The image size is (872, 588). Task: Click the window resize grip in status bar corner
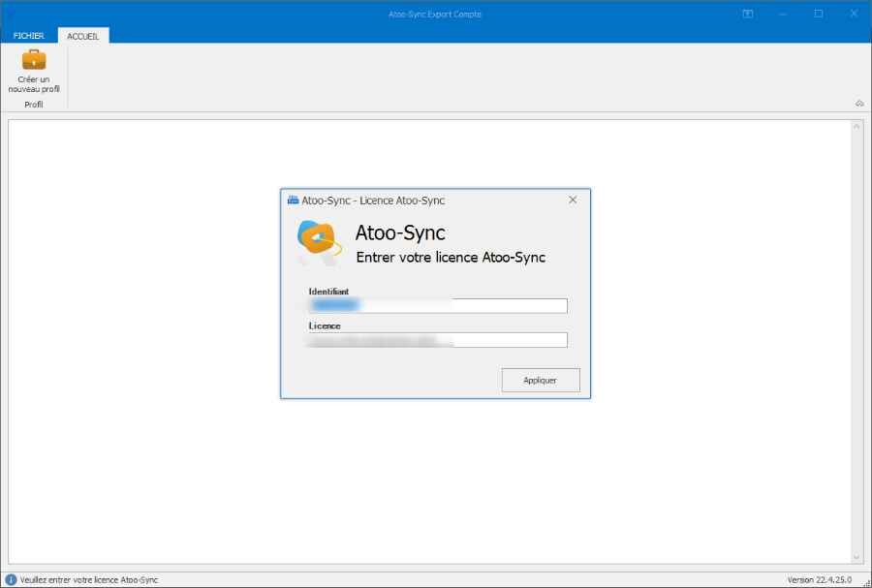[866, 582]
